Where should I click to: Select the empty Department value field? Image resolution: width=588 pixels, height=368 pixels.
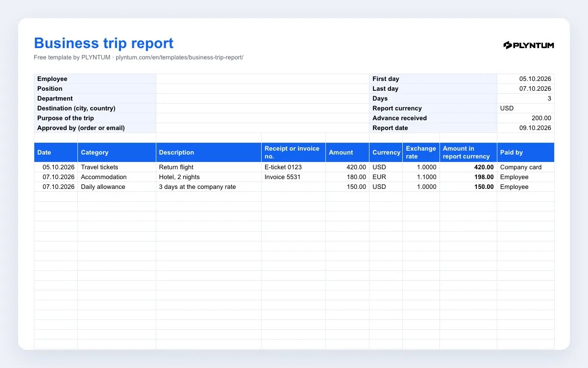coord(263,99)
